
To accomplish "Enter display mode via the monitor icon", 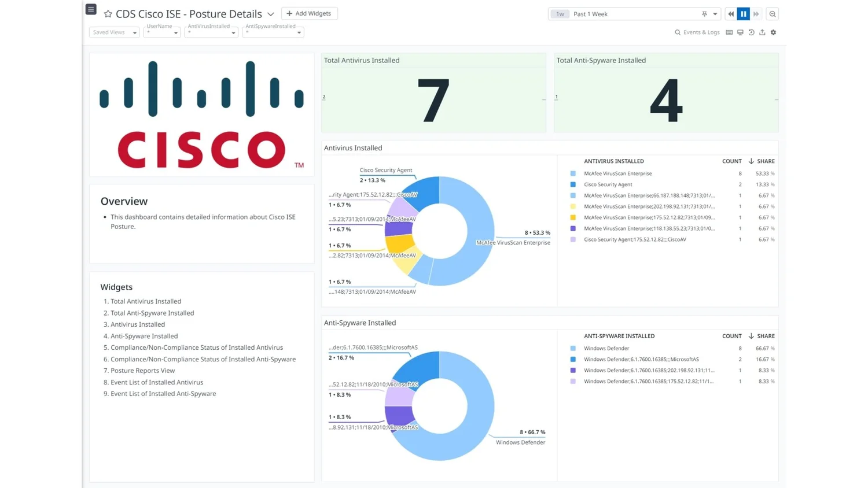I will 740,32.
